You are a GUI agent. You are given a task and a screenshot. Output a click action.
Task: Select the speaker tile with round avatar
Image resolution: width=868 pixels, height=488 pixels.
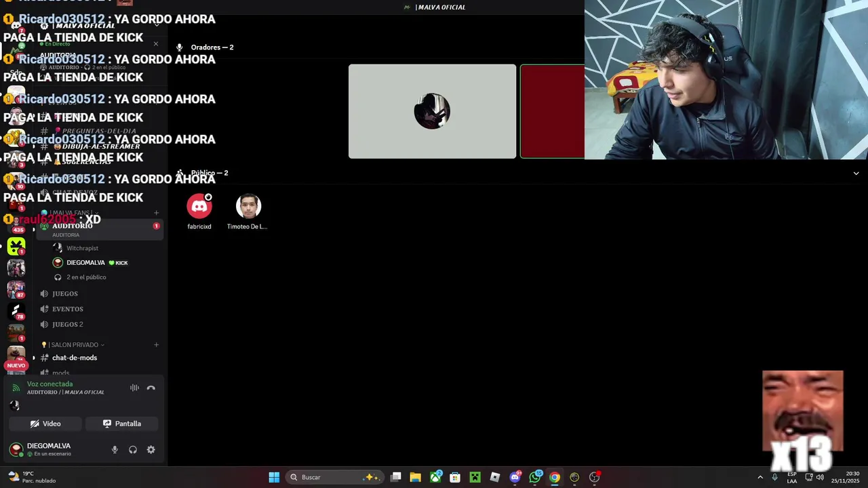tap(432, 111)
